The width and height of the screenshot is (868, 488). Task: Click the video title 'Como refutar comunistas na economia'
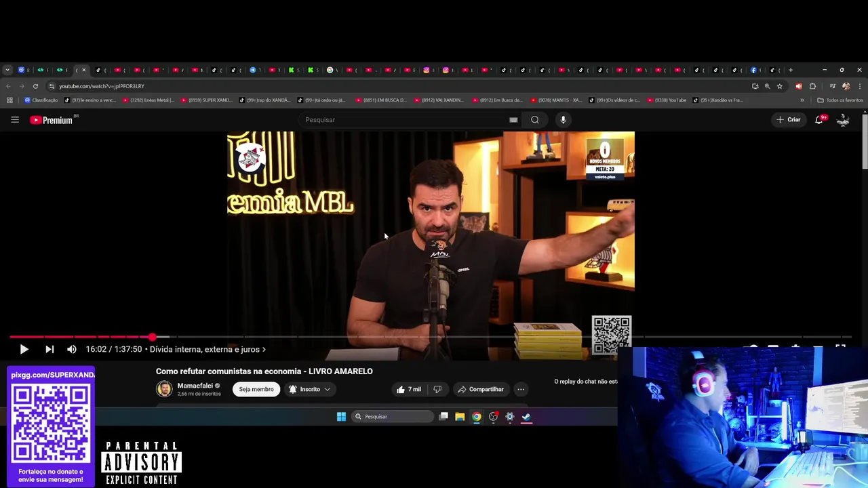[x=229, y=371]
